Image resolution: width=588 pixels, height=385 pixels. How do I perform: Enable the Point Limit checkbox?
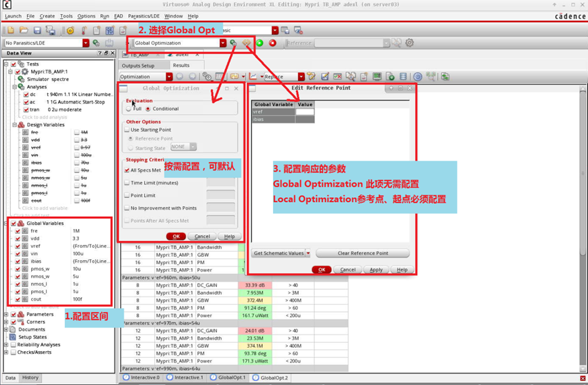[x=127, y=196]
